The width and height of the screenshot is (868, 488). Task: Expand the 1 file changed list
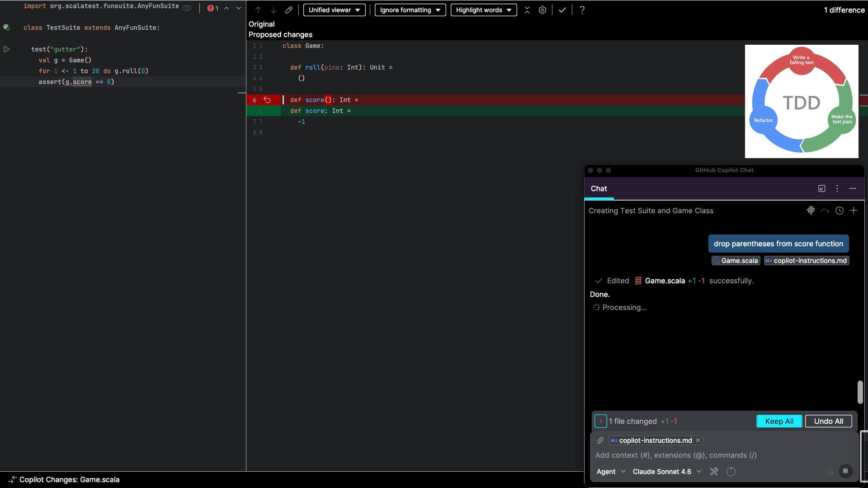tap(600, 421)
